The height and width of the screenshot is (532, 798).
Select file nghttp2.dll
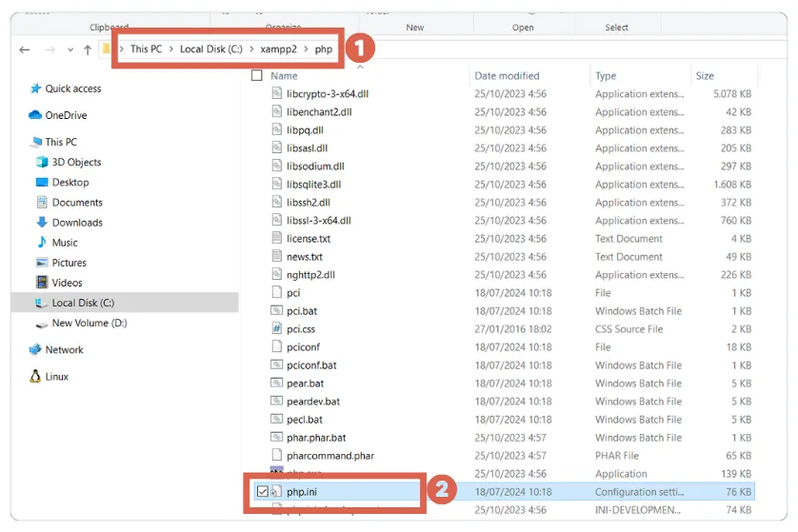coord(310,275)
